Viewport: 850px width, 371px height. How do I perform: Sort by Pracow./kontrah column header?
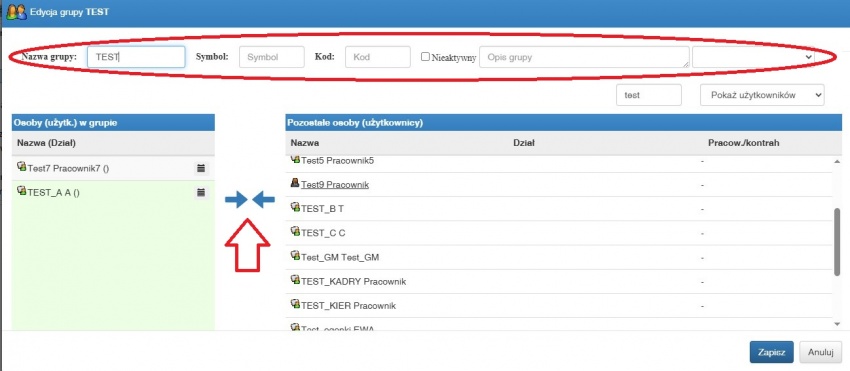click(x=744, y=143)
